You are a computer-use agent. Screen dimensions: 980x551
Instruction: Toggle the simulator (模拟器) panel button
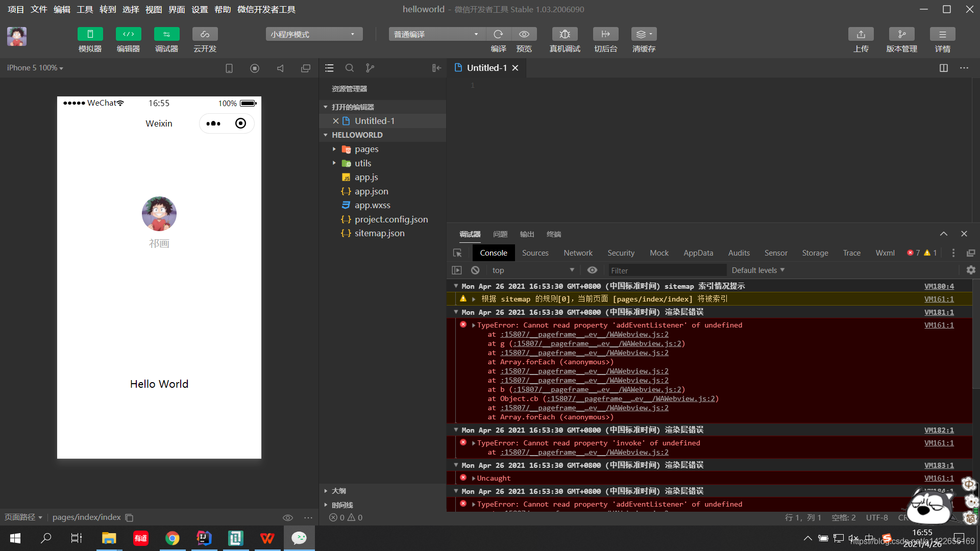click(90, 34)
